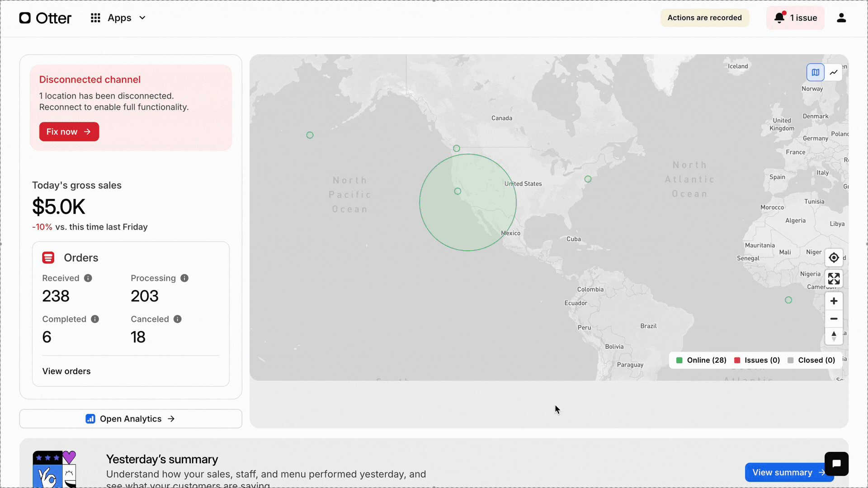
Task: Click the Disconnected channel heading
Action: (x=90, y=80)
